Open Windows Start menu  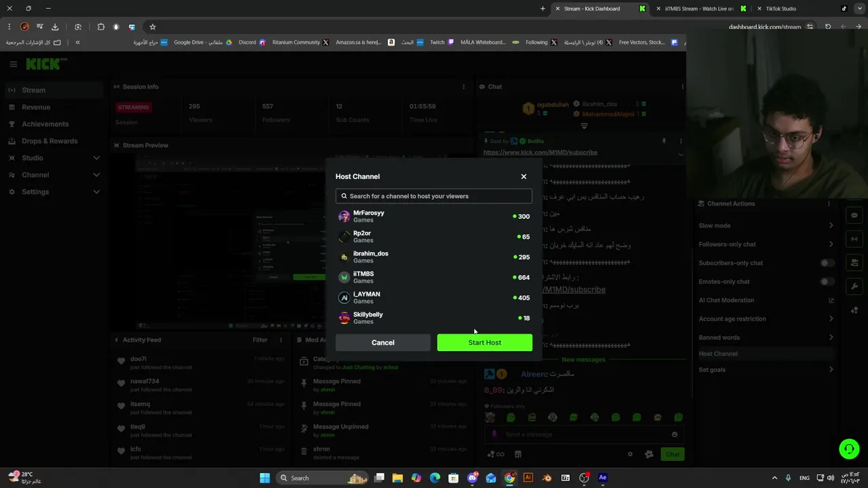click(265, 478)
